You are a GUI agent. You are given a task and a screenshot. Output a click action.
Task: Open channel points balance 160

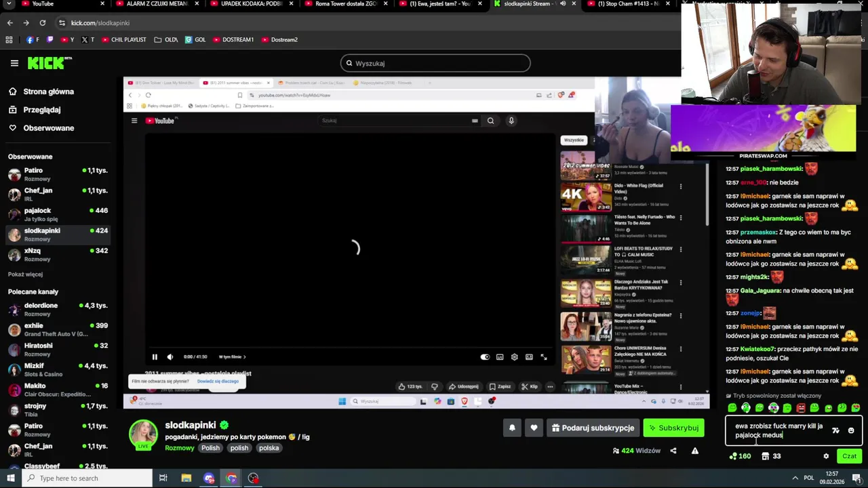coord(740,456)
